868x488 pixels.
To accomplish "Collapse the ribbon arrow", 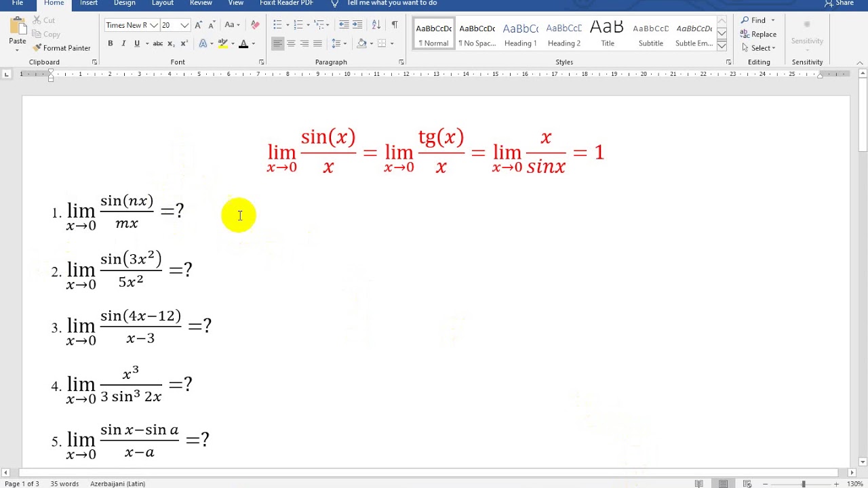I will (x=861, y=63).
